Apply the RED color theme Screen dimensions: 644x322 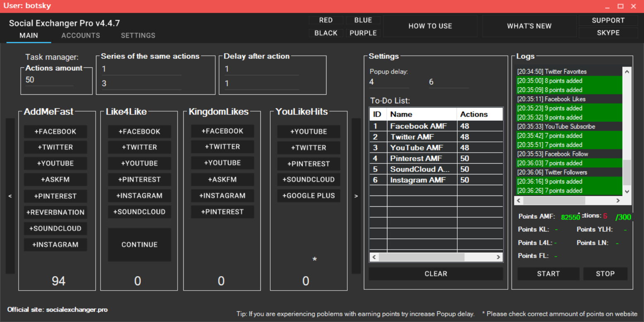point(326,20)
